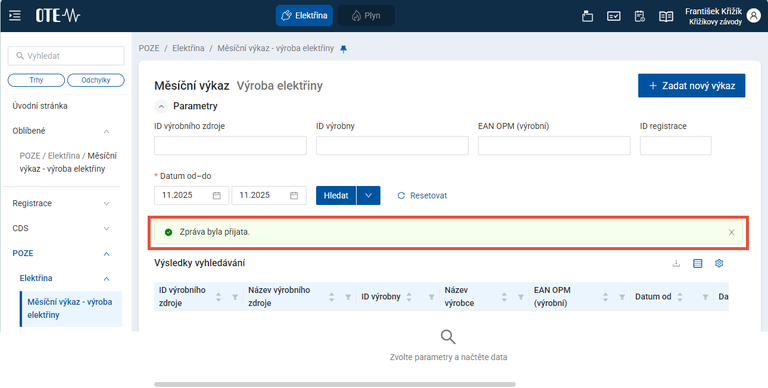768x388 pixels.
Task: Filter the ID výrobny column
Action: pyautogui.click(x=432, y=297)
